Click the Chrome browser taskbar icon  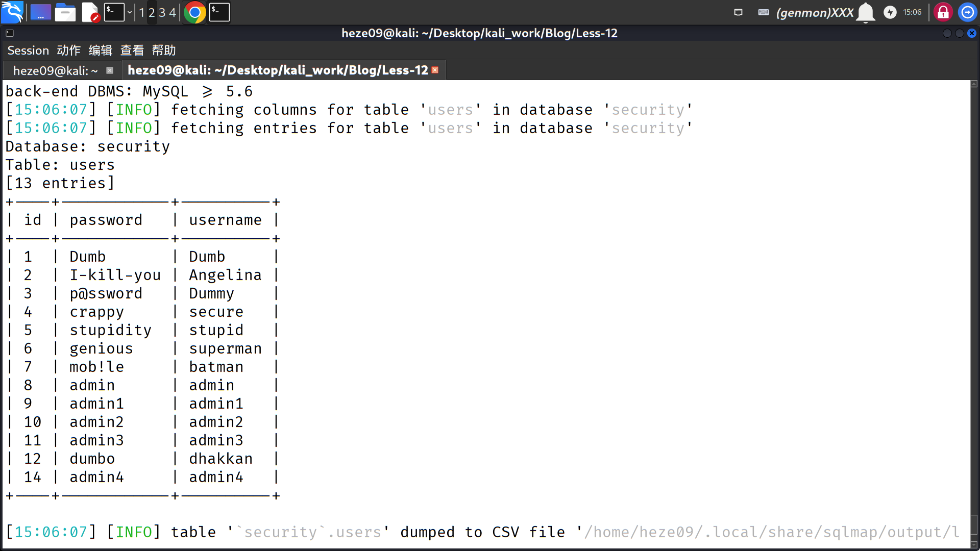(194, 12)
